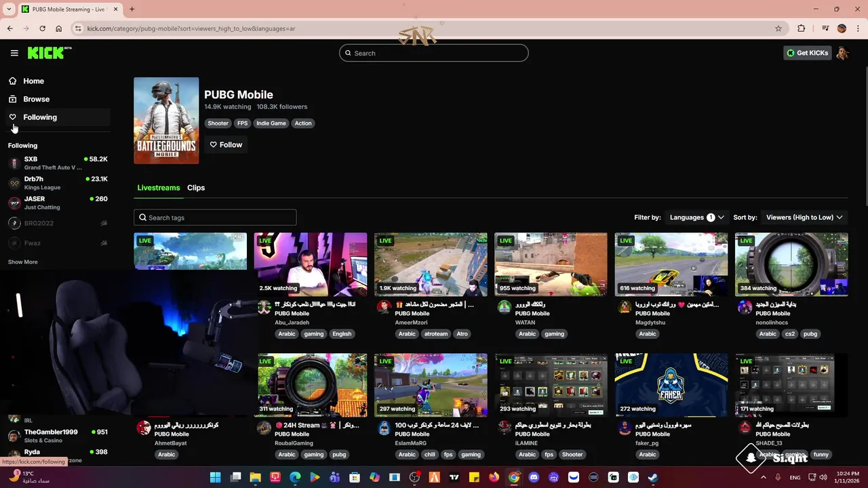Viewport: 868px width, 488px height.
Task: Select atroteam tag under AmeerMzori
Action: (436, 334)
